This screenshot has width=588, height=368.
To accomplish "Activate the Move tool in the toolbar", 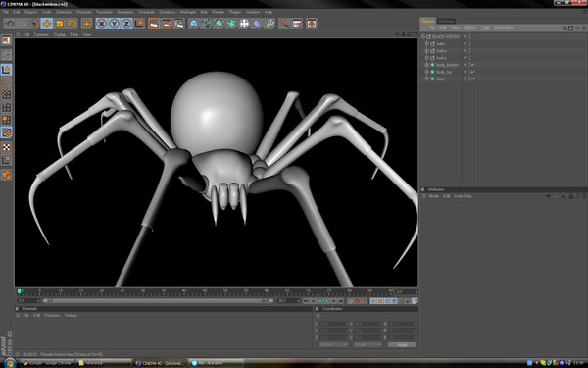I will point(47,24).
